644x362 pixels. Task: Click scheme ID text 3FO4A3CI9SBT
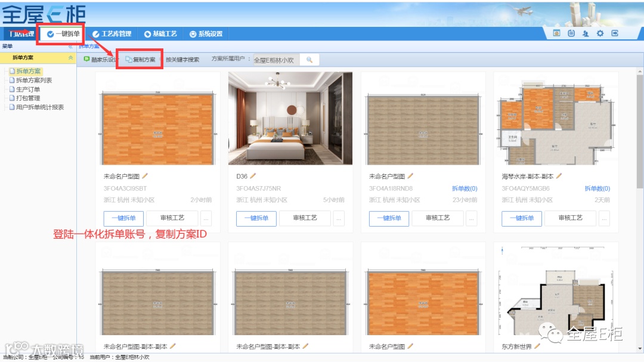[125, 188]
